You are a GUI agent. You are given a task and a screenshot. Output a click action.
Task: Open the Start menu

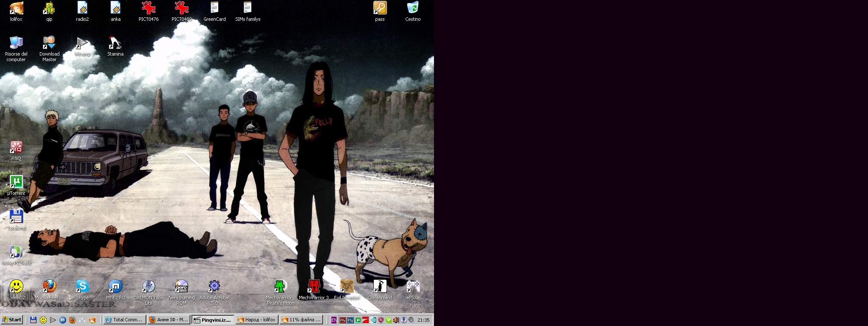tap(12, 320)
